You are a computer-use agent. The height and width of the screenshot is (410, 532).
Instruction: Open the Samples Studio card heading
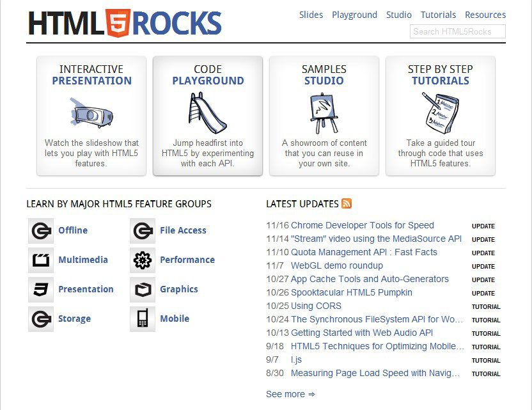click(324, 75)
